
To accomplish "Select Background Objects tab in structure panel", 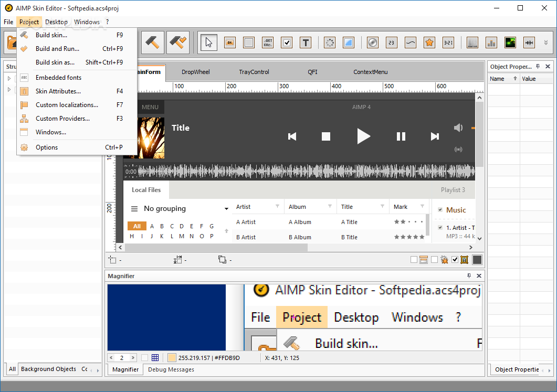I will 49,369.
